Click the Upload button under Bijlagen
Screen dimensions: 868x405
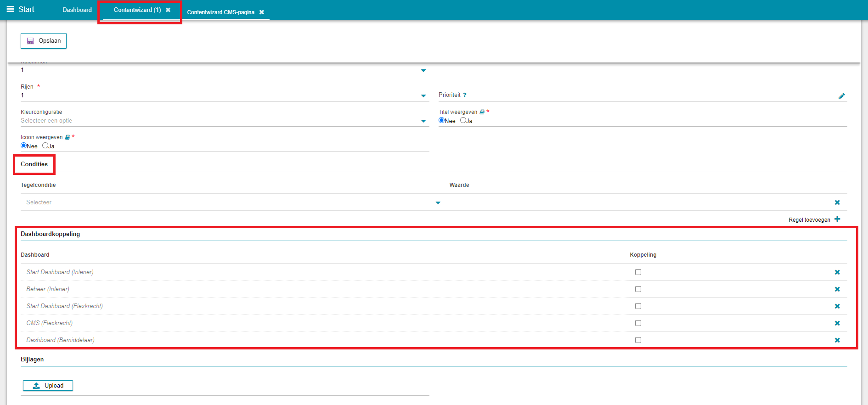pyautogui.click(x=48, y=386)
